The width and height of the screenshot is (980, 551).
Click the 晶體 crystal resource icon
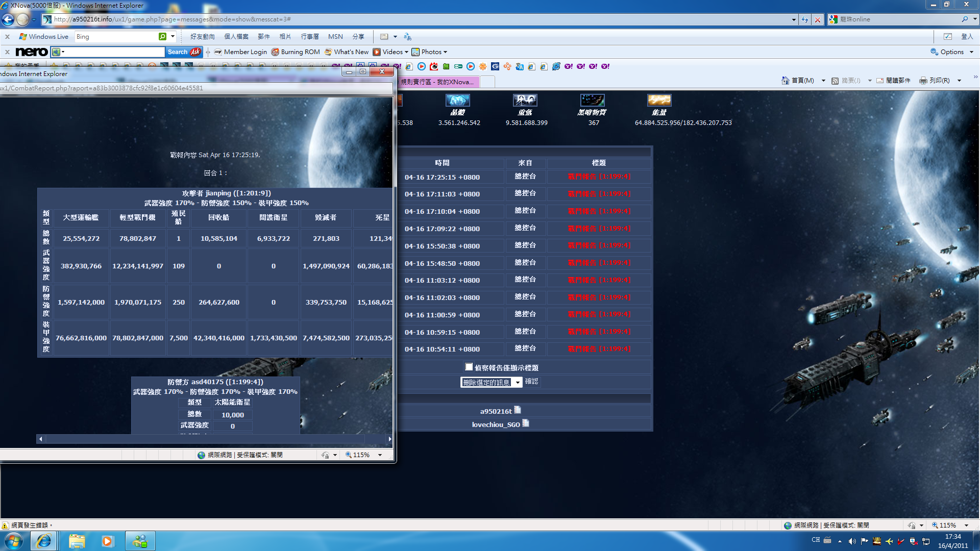point(457,100)
